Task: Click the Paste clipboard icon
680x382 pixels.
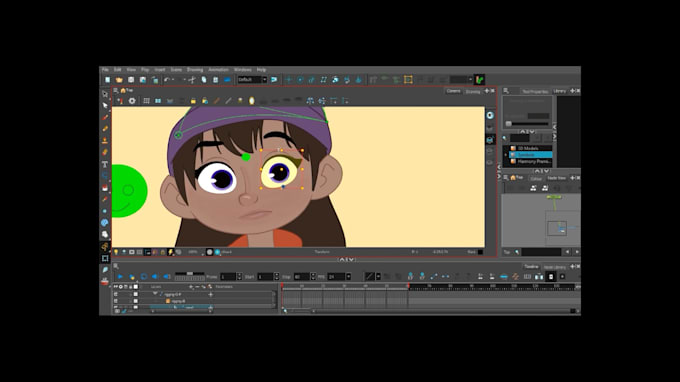Action: [x=215, y=80]
